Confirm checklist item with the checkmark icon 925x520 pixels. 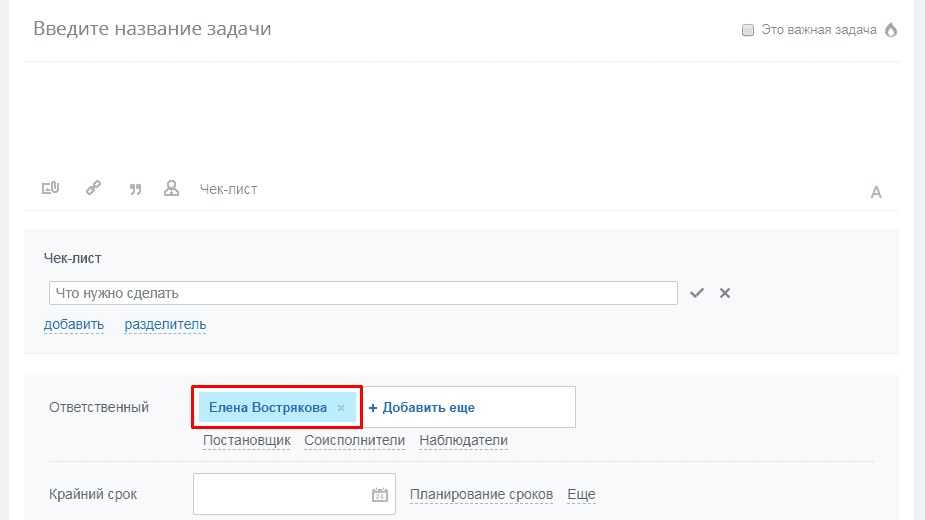697,293
